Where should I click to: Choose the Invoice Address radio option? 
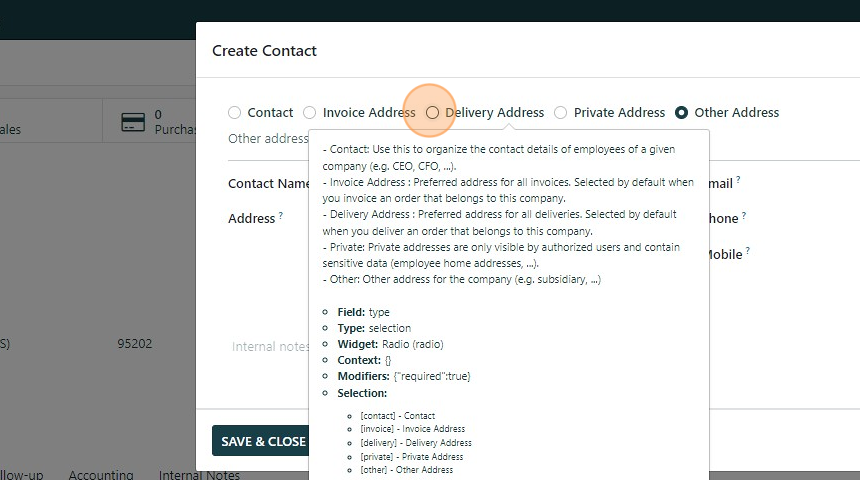point(309,113)
